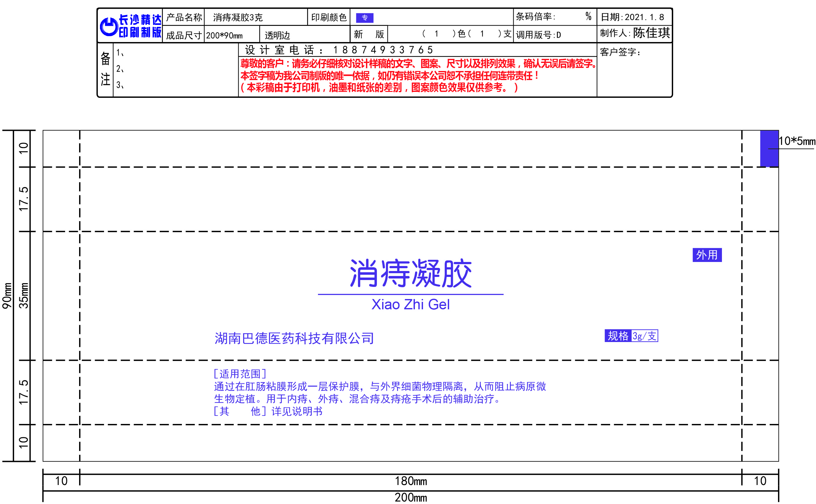Click the date 日期:2021.1.8
Viewport: 816px width, 504px height.
(x=633, y=17)
